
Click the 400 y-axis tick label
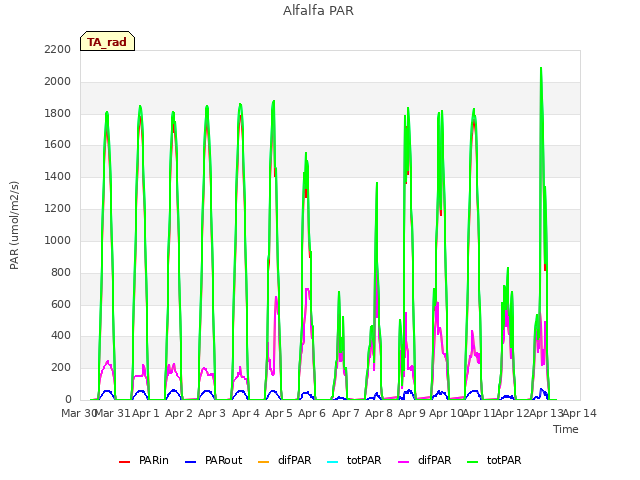tap(61, 336)
